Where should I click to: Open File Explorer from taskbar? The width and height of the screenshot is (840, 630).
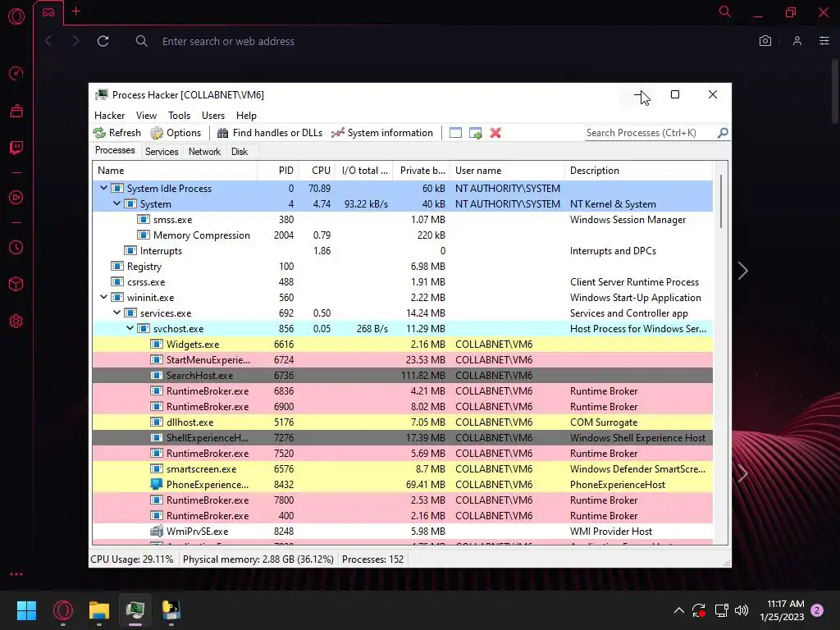[99, 610]
